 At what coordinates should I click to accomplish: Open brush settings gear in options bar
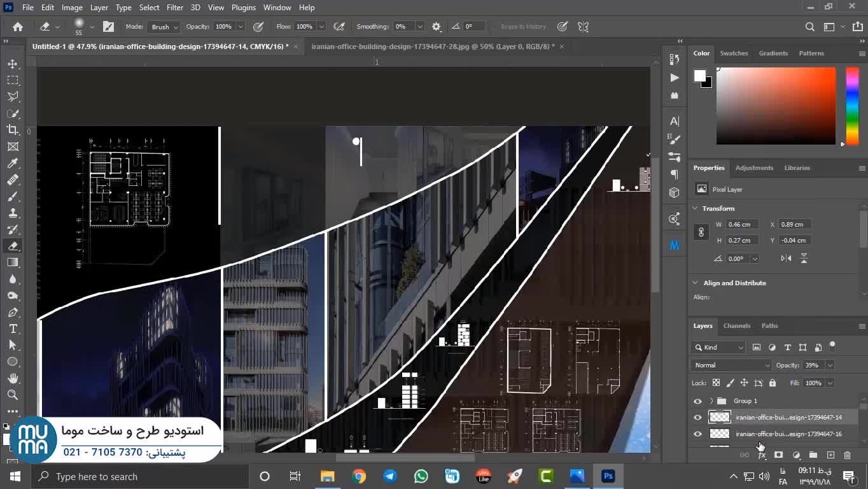click(436, 27)
